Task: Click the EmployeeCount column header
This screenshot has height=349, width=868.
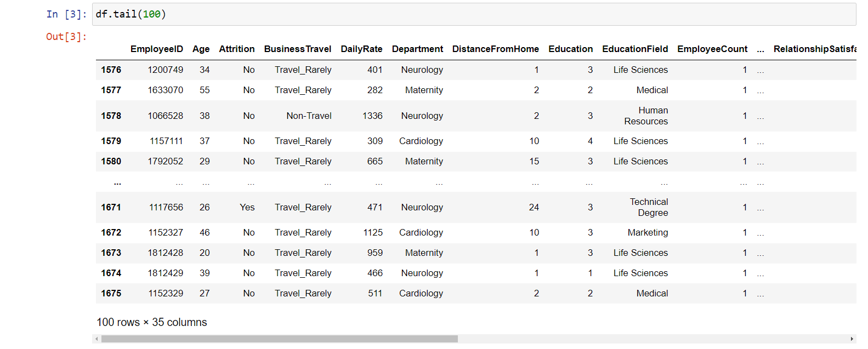Action: 712,49
